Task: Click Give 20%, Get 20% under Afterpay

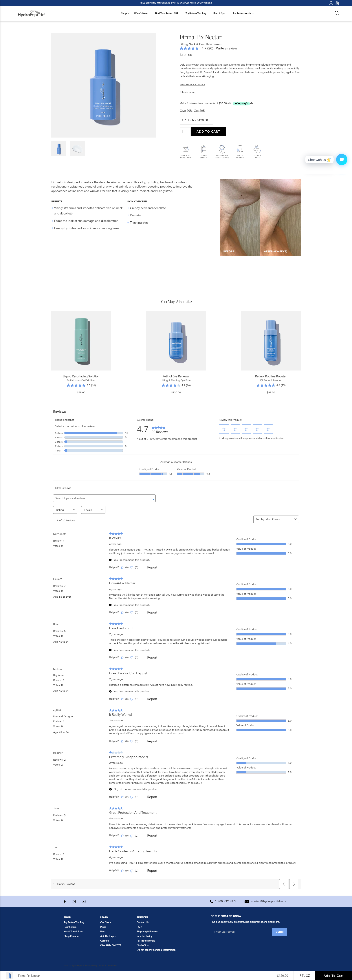Action: (x=192, y=111)
